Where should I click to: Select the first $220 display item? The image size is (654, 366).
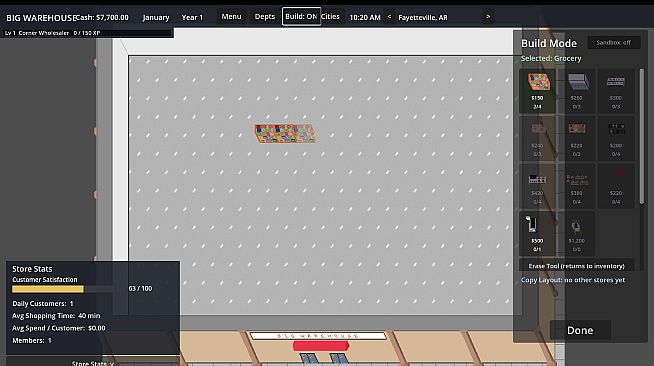577,138
